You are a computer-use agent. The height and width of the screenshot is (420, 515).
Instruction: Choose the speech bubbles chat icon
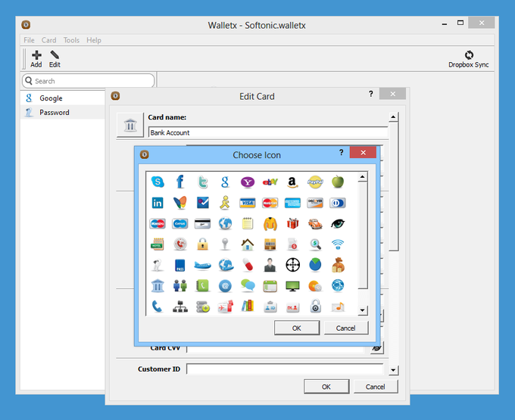(x=248, y=286)
